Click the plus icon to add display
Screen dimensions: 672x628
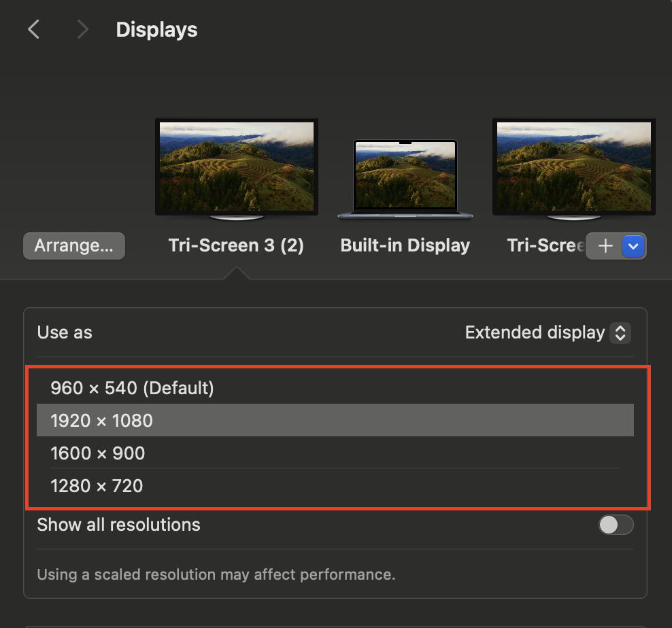coord(605,246)
